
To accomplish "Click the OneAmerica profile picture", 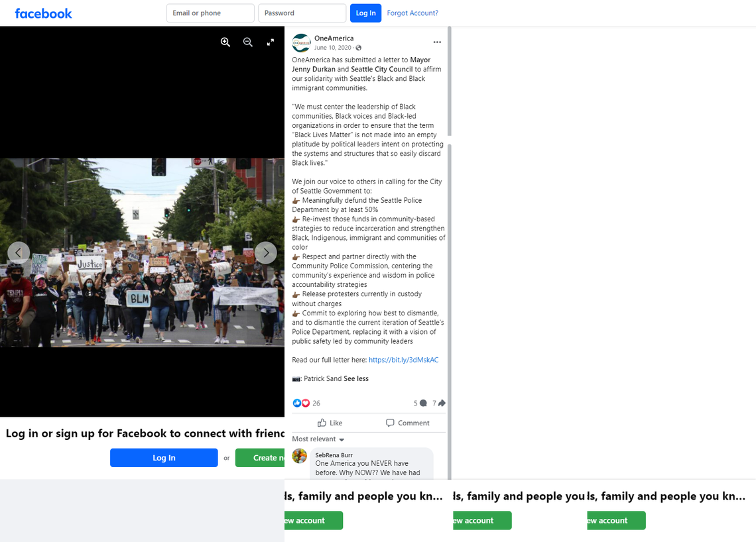I will 301,43.
